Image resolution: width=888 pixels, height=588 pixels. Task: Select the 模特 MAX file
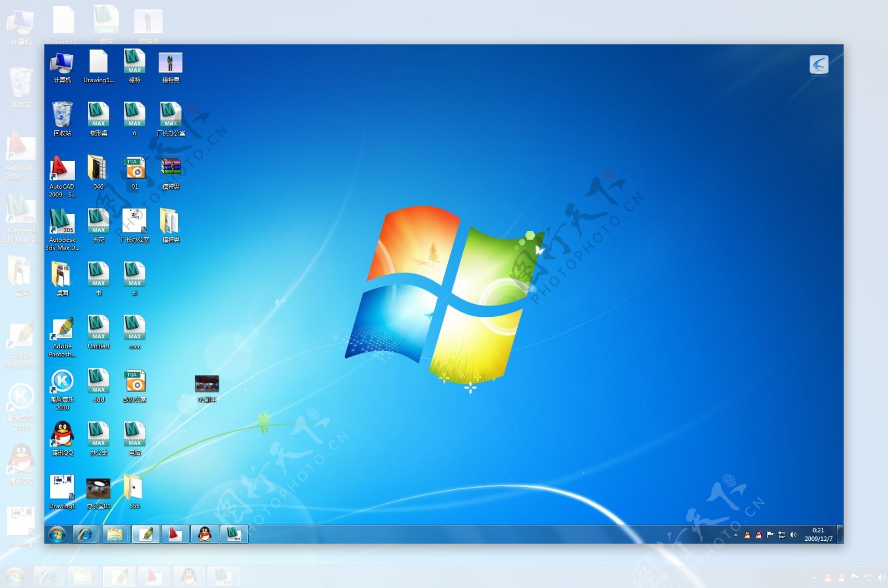[x=134, y=66]
